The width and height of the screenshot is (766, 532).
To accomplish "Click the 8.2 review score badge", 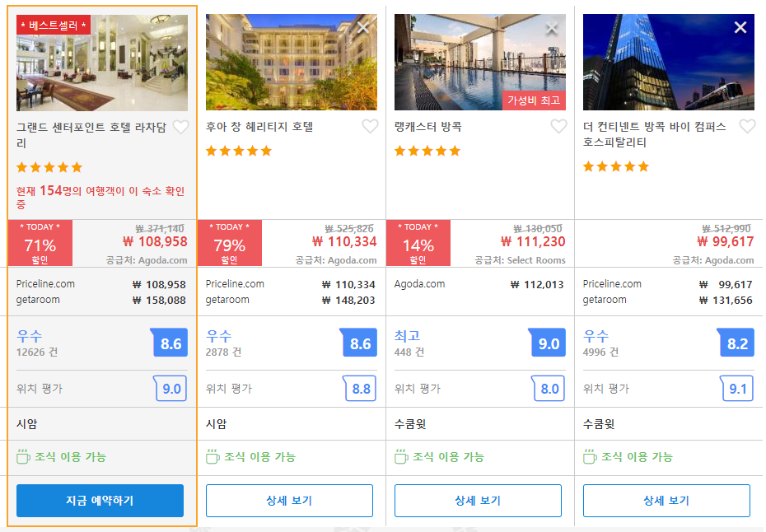I will pos(736,343).
